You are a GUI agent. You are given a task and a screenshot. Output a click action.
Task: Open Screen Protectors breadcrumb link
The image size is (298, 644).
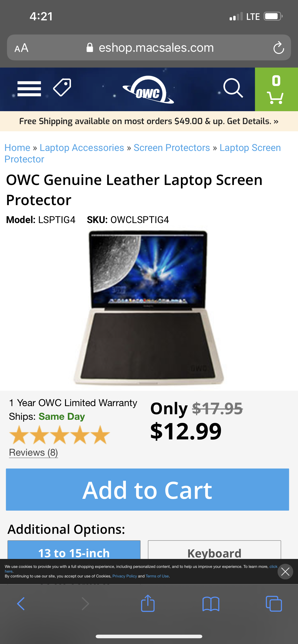172,148
